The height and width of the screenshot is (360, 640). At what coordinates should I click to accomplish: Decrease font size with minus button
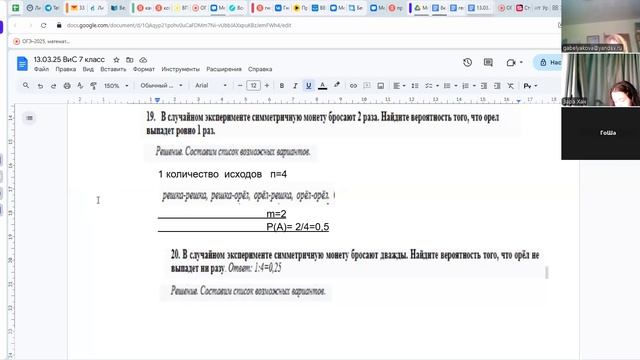(x=240, y=85)
